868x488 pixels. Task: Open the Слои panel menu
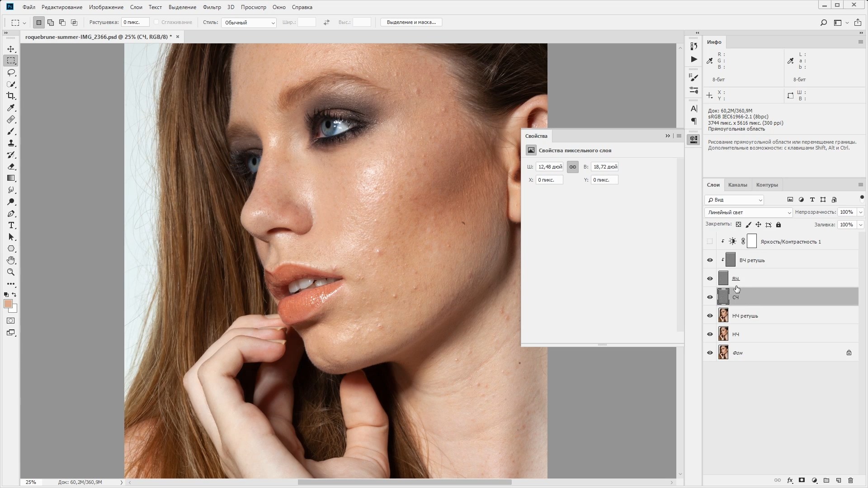pos(860,185)
